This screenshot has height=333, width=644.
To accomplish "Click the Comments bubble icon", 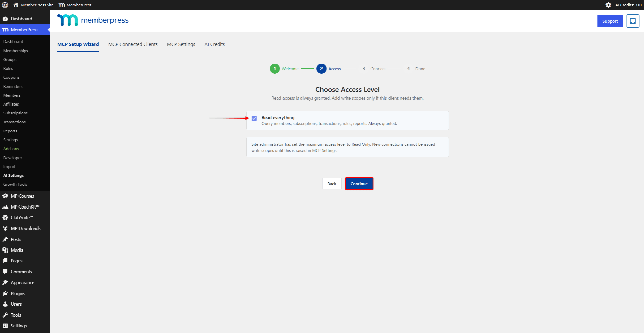I will coord(5,272).
